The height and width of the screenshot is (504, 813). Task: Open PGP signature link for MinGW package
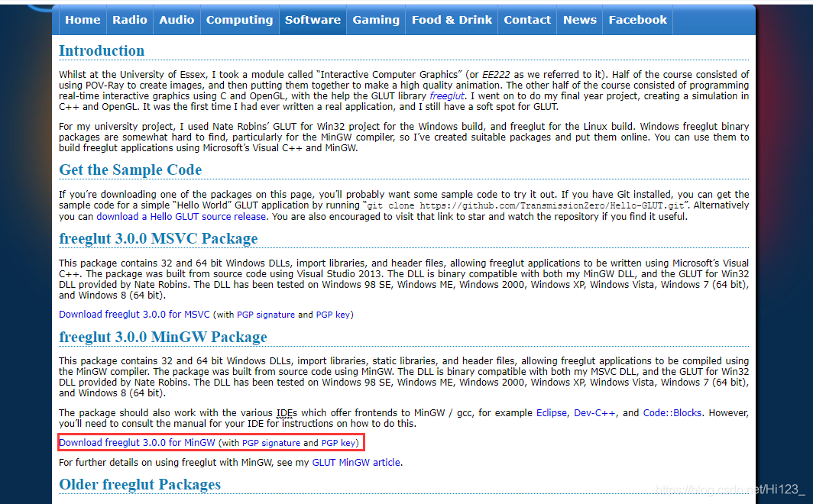(271, 444)
